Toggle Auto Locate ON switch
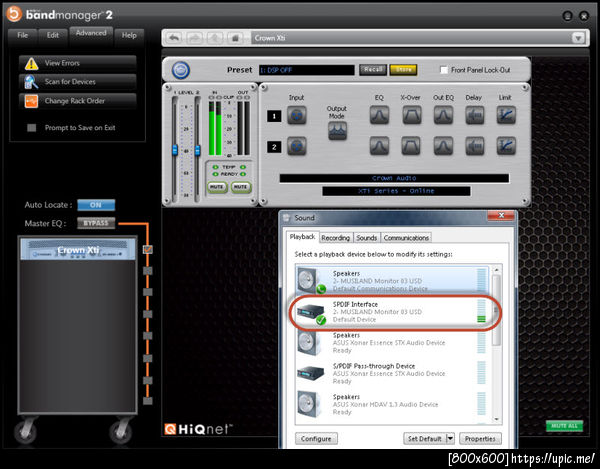600x469 pixels. tap(96, 205)
